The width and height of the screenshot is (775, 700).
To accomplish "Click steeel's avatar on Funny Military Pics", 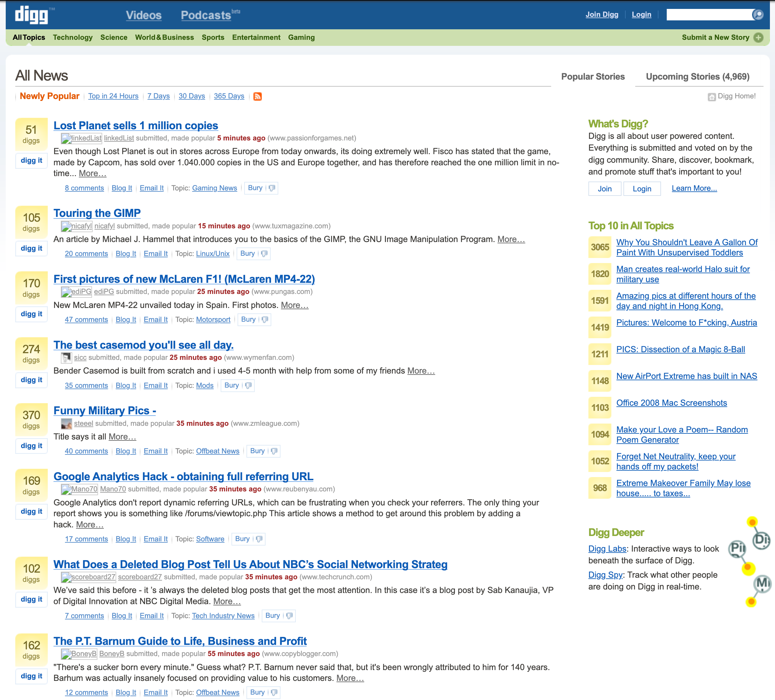I will click(x=66, y=424).
